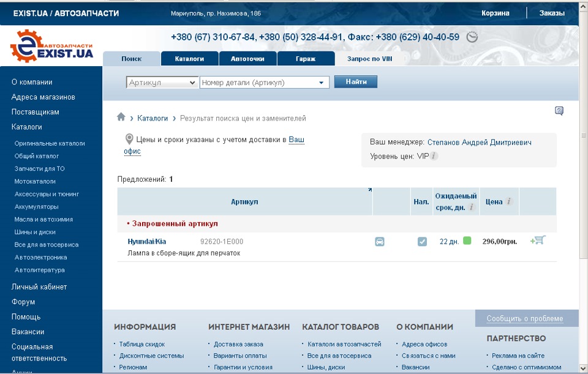Click Каталоги breadcrumb link
588x374 pixels.
[x=153, y=118]
